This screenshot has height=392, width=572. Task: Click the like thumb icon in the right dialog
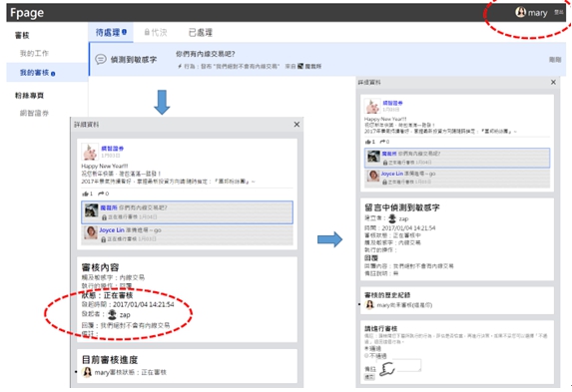(367, 142)
